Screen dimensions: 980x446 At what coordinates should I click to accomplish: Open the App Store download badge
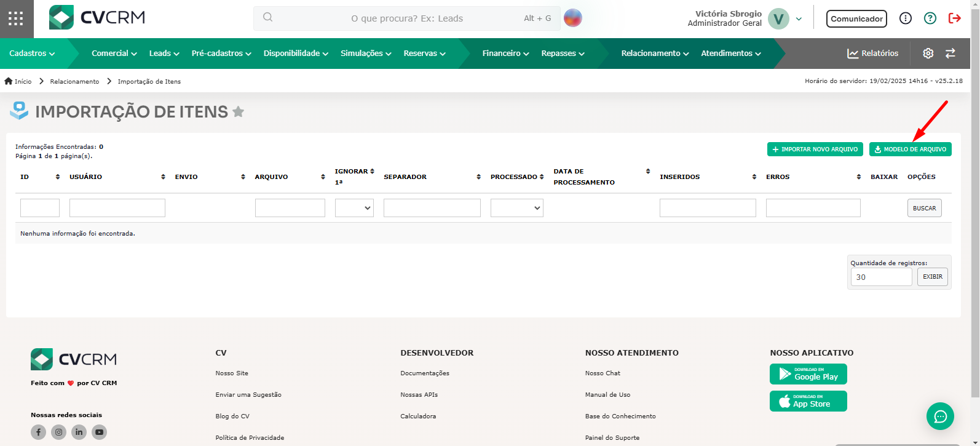[x=808, y=401]
